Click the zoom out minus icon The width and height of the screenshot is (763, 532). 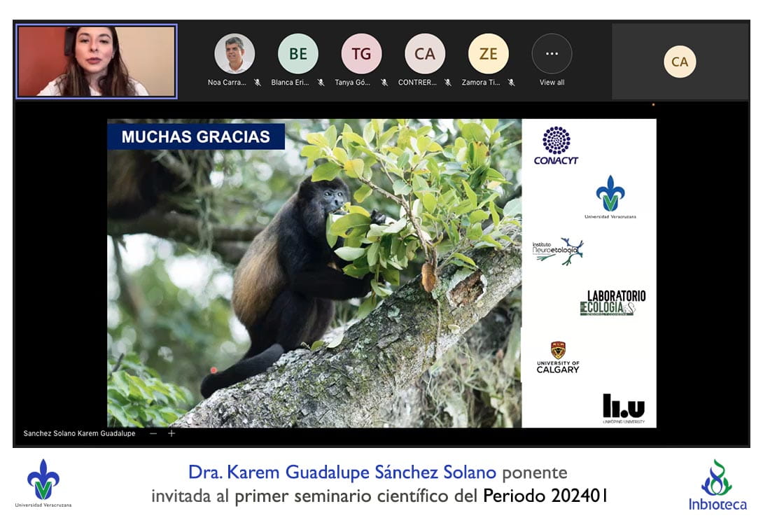(x=153, y=433)
